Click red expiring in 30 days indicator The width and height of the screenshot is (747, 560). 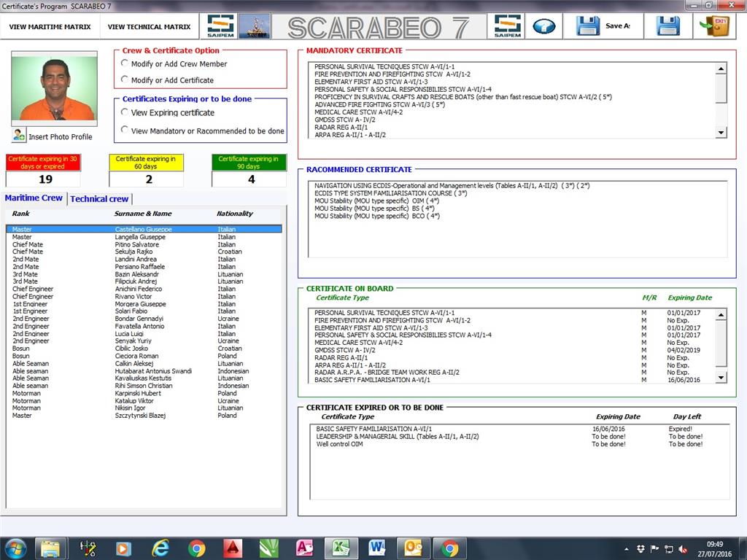click(43, 163)
